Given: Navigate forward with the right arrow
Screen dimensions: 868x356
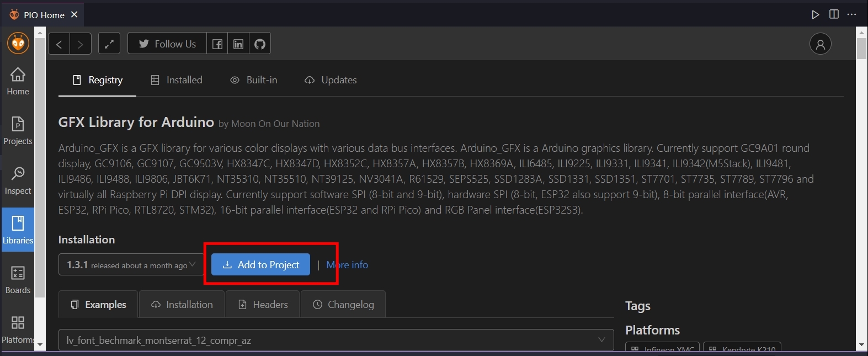Looking at the screenshot, I should pos(81,44).
